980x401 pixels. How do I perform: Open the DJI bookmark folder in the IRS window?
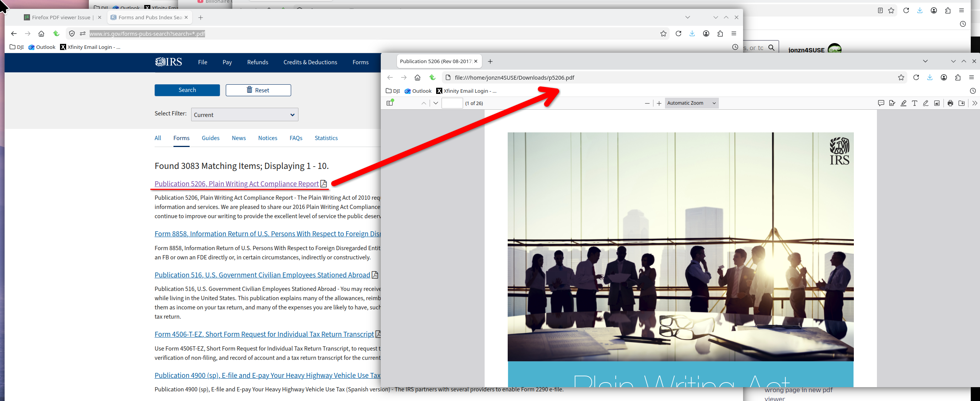click(17, 47)
